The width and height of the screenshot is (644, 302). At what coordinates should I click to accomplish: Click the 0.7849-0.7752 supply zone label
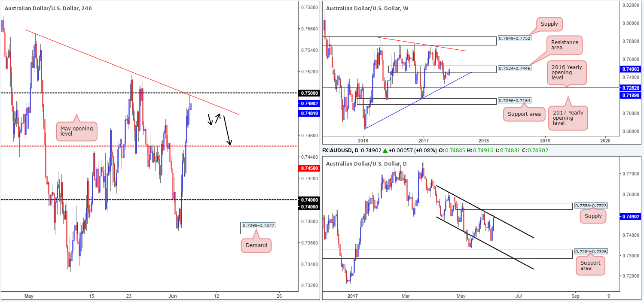(514, 38)
